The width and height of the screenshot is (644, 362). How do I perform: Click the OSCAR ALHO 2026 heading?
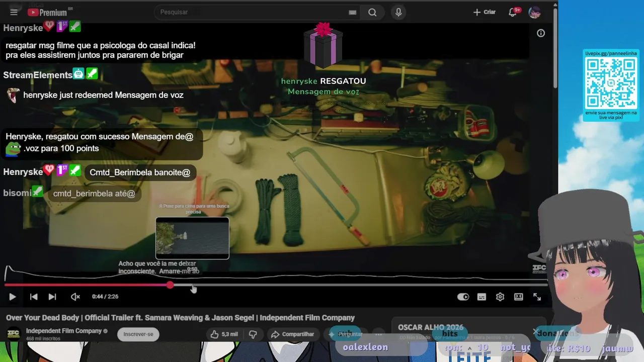(431, 327)
